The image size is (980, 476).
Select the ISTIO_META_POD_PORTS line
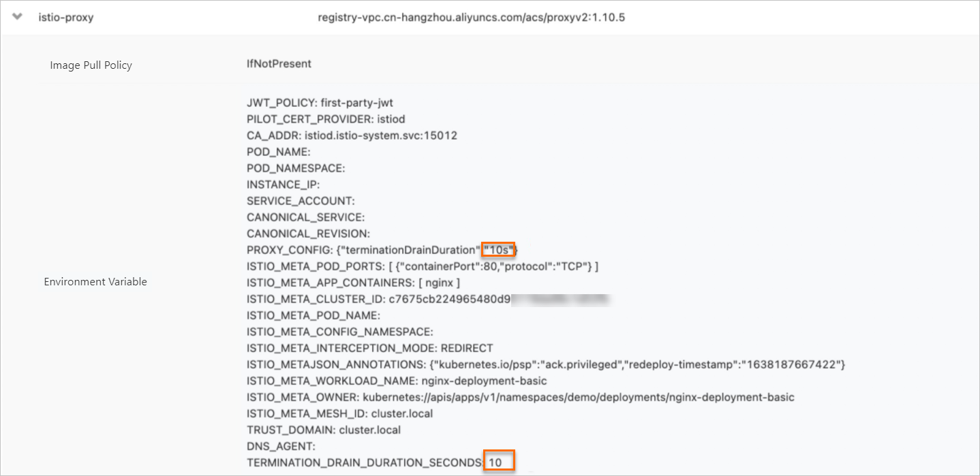(423, 266)
